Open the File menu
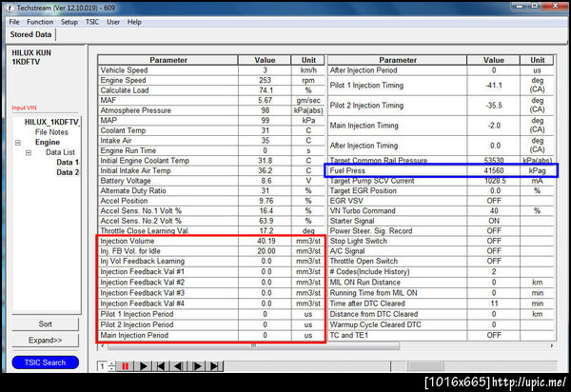Screen dimensions: 571x392 coord(14,22)
